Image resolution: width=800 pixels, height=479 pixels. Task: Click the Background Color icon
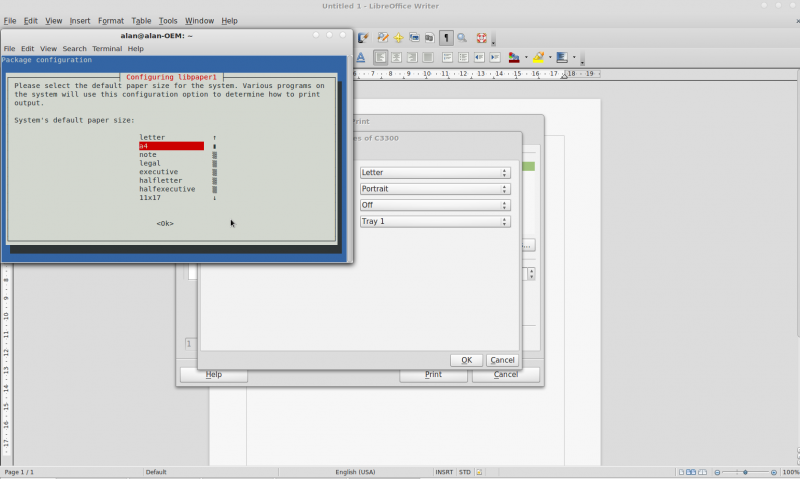click(562, 58)
